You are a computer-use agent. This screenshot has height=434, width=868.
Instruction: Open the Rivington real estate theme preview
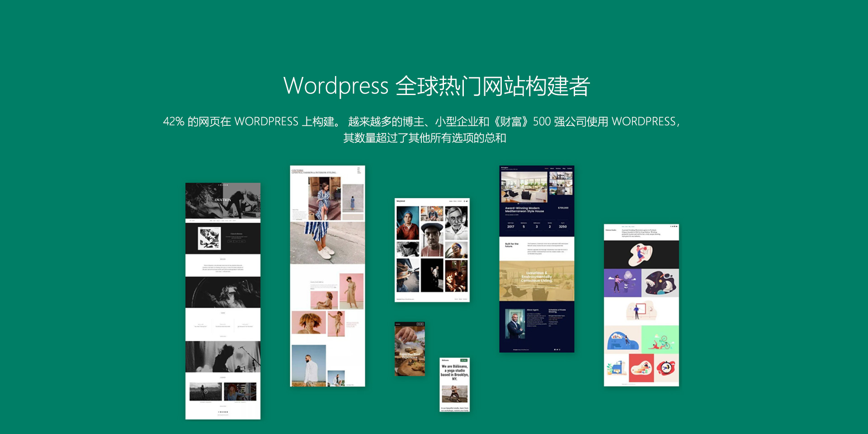[x=536, y=258]
